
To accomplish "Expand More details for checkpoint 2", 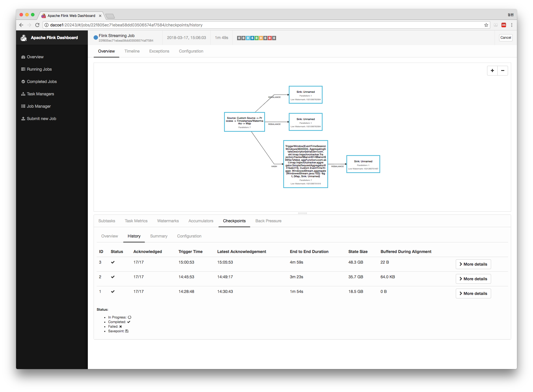I will tap(473, 279).
